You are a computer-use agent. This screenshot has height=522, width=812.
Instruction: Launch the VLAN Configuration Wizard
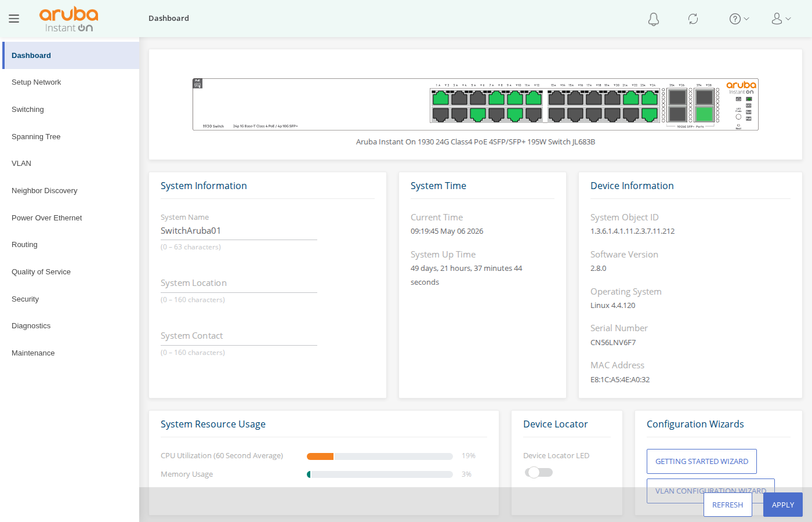pyautogui.click(x=710, y=491)
